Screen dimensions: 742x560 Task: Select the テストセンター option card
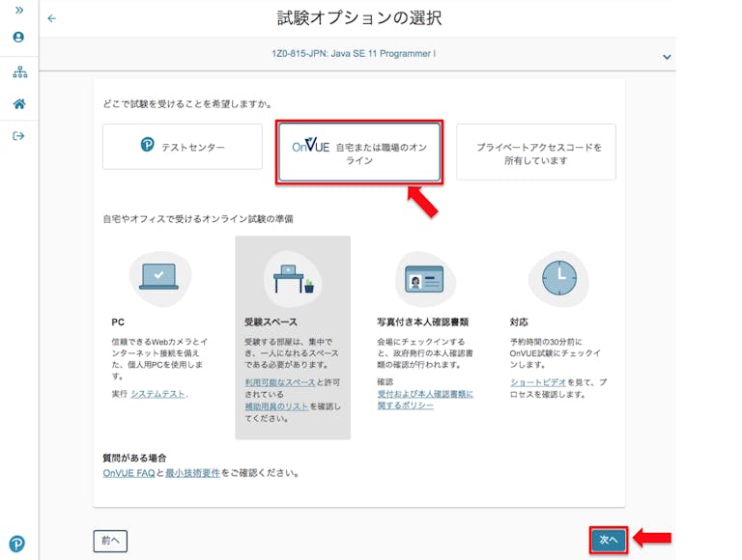[183, 147]
